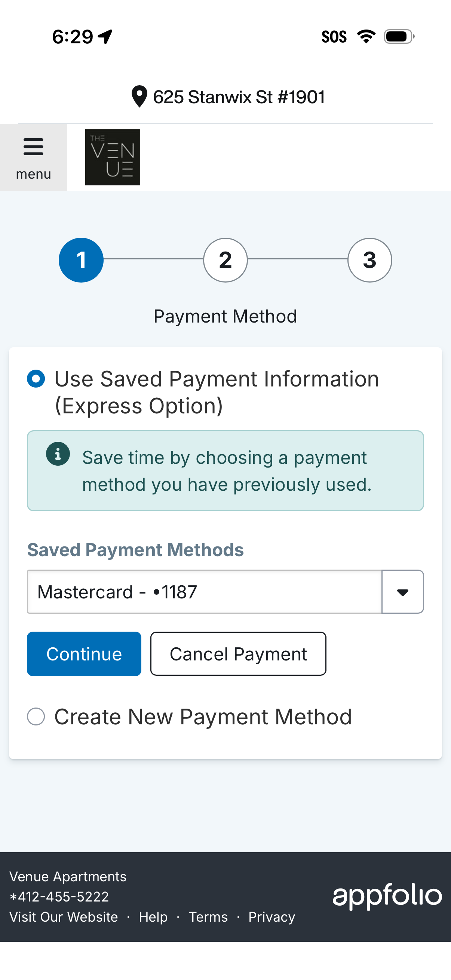Tap The Venue logo image
This screenshot has height=980, width=451.
click(x=113, y=157)
